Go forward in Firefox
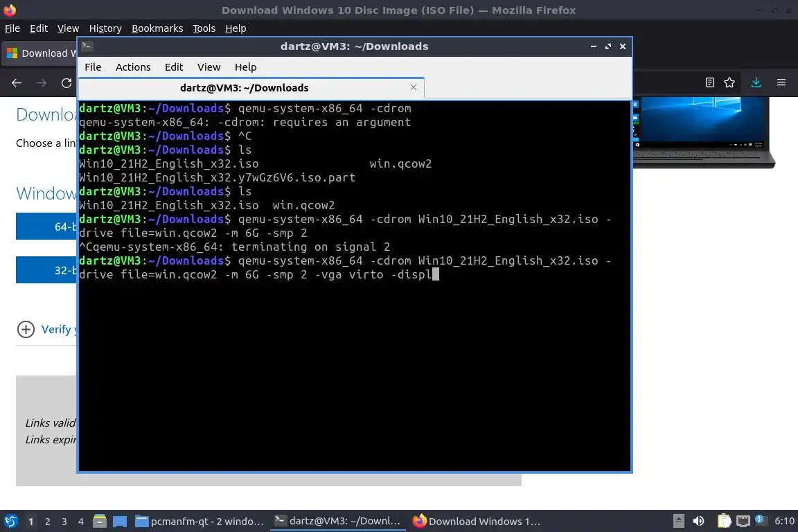The height and width of the screenshot is (532, 798). (x=42, y=82)
